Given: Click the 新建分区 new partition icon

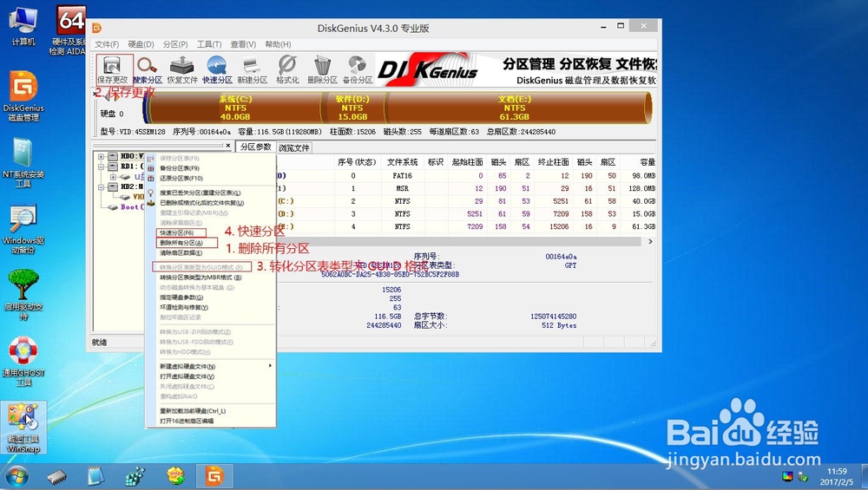Looking at the screenshot, I should (x=253, y=70).
